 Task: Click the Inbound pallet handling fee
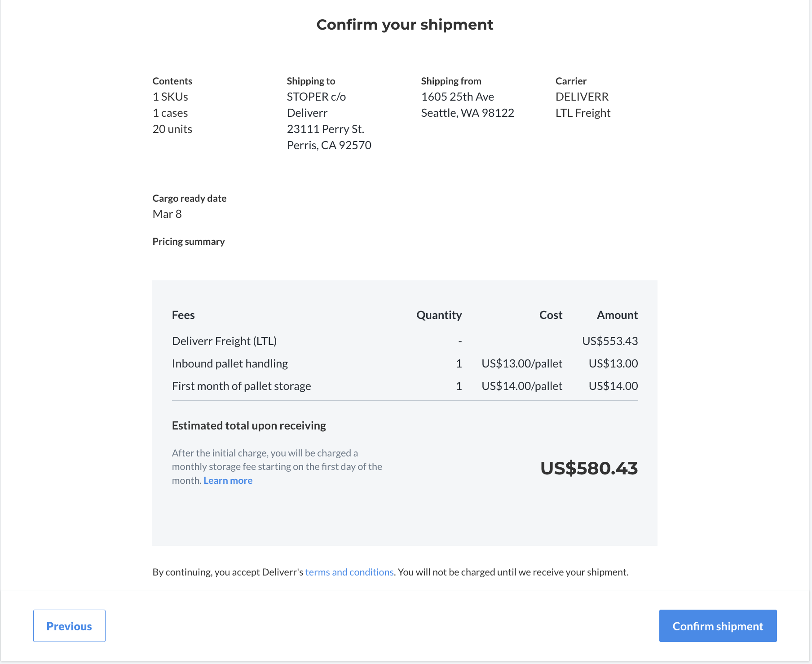pos(230,363)
